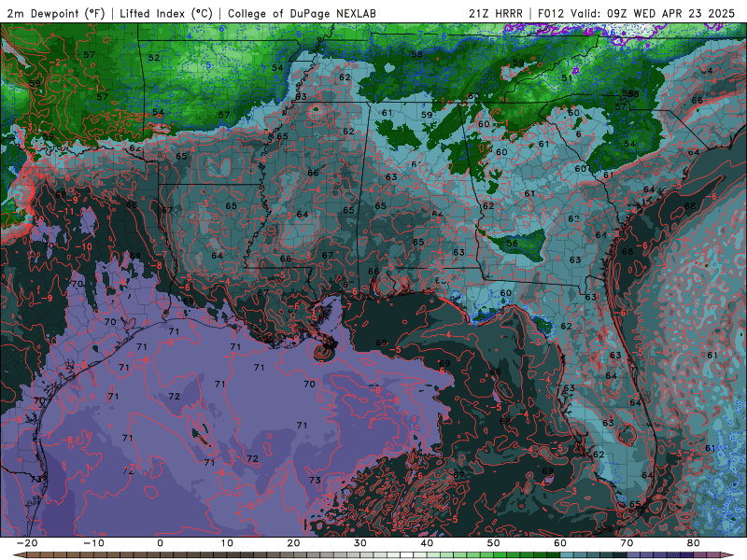Click the 50 label on the color scale
747x560 pixels.
494,543
